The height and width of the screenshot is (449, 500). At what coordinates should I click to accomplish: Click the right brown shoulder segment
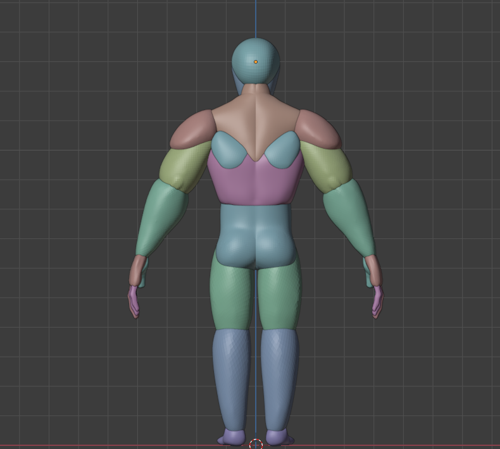pyautogui.click(x=318, y=128)
